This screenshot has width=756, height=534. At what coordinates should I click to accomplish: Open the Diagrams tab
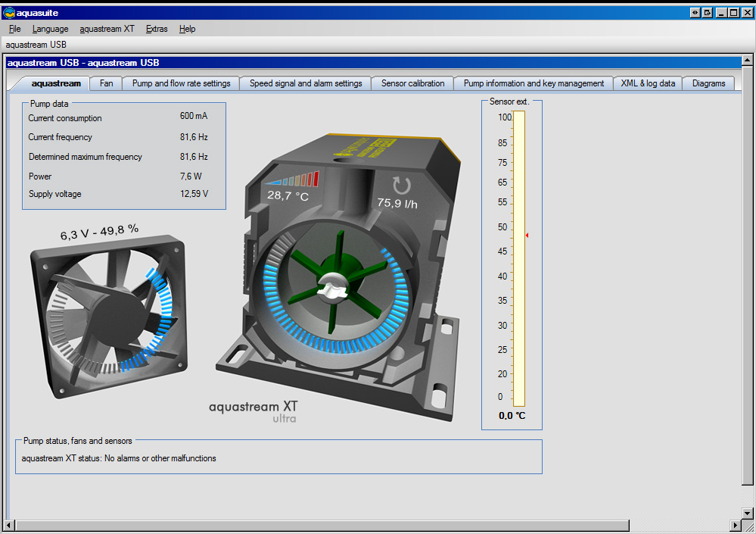pyautogui.click(x=709, y=83)
